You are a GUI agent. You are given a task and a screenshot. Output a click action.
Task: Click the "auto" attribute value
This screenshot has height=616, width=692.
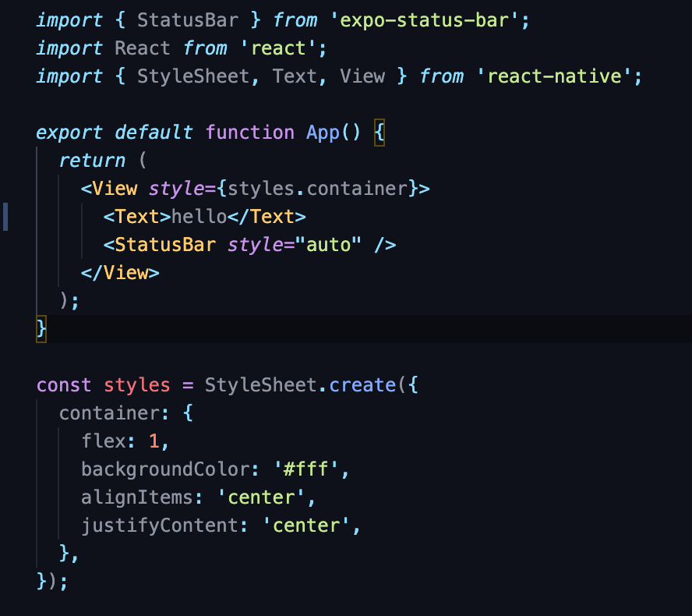pos(328,245)
